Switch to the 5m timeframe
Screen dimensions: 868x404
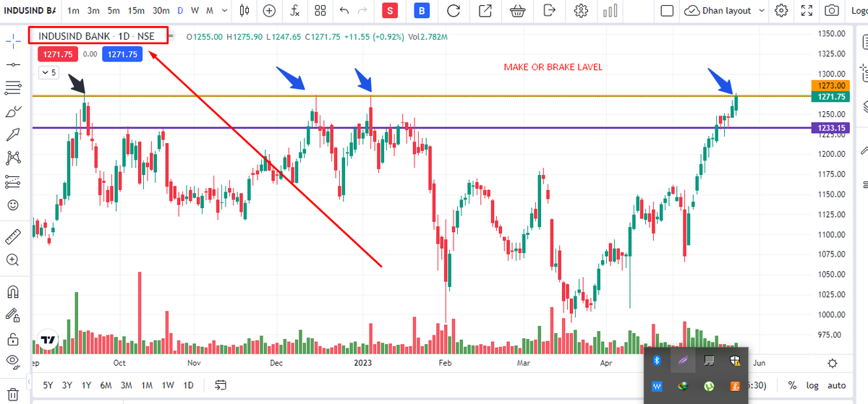tap(114, 11)
